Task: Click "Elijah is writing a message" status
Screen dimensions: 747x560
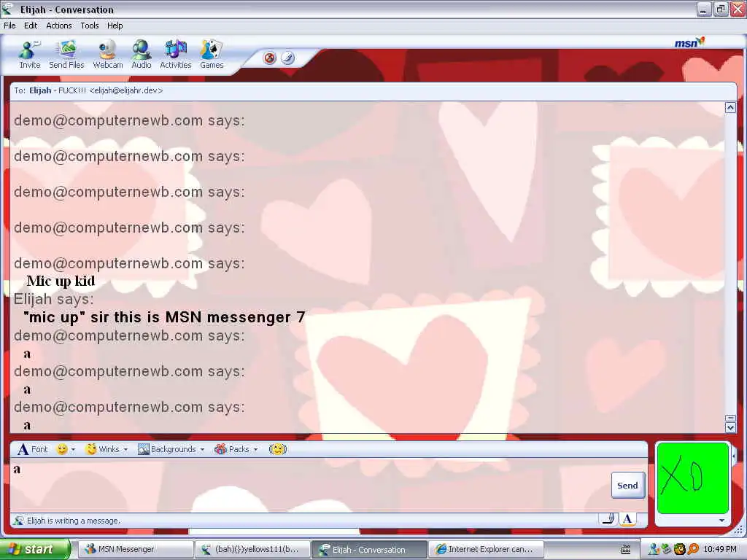Action: click(74, 521)
